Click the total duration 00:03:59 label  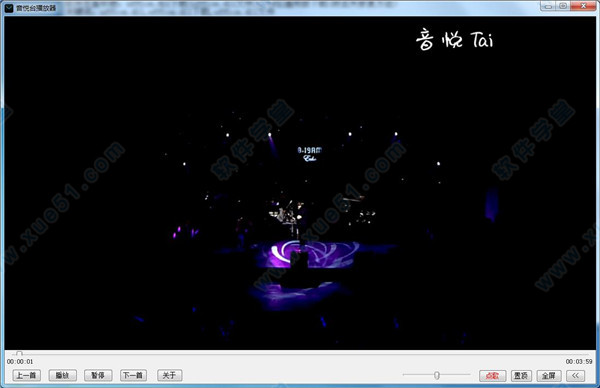(x=579, y=362)
